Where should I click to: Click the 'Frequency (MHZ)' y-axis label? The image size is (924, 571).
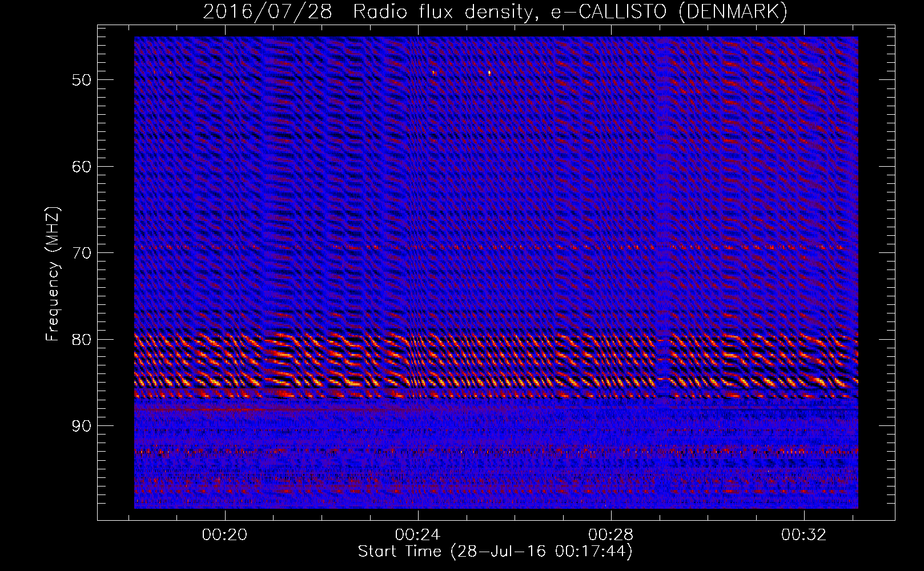coord(53,274)
